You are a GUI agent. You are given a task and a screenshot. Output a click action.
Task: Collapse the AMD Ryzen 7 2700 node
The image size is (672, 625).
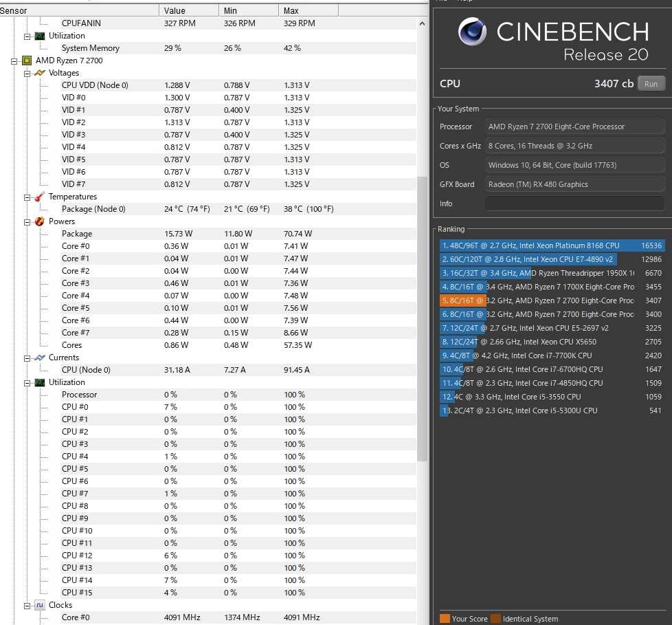(x=14, y=61)
